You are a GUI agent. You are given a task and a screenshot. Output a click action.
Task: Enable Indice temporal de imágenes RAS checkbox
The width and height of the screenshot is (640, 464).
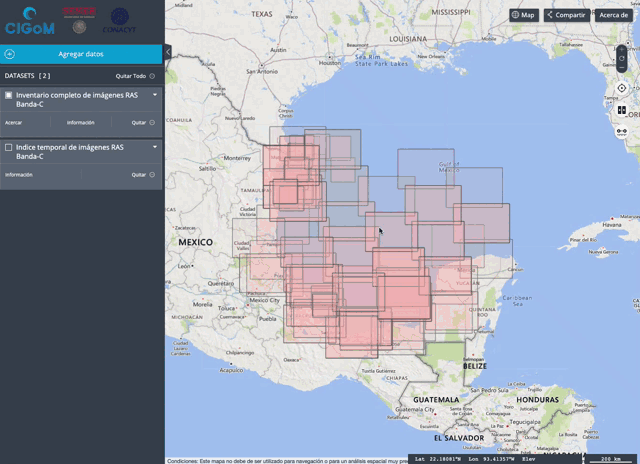(x=9, y=147)
